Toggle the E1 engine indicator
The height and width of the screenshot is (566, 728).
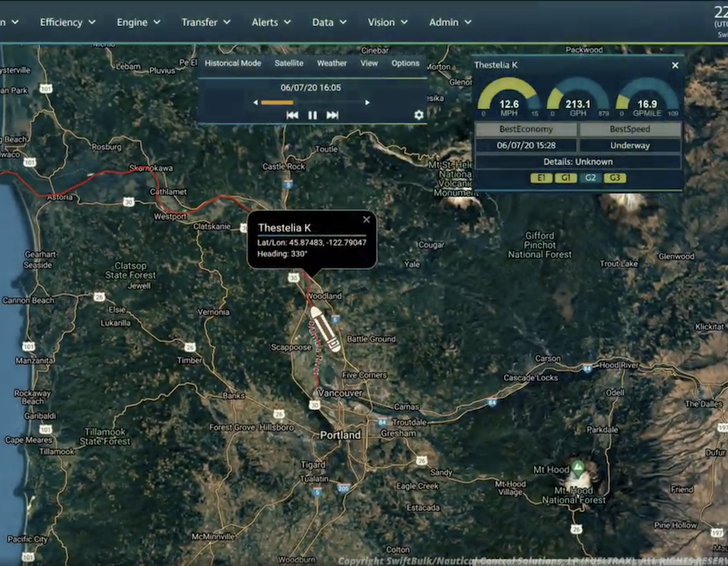tap(541, 178)
